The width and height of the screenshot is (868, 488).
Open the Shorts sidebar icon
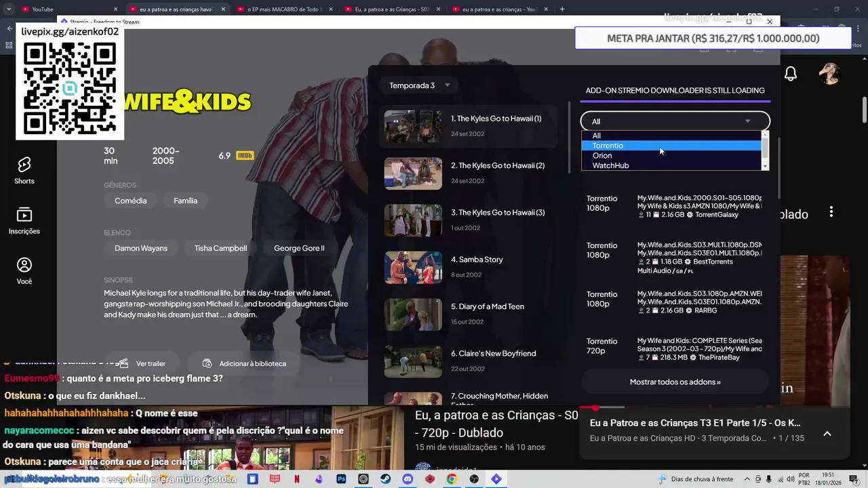[x=24, y=170]
